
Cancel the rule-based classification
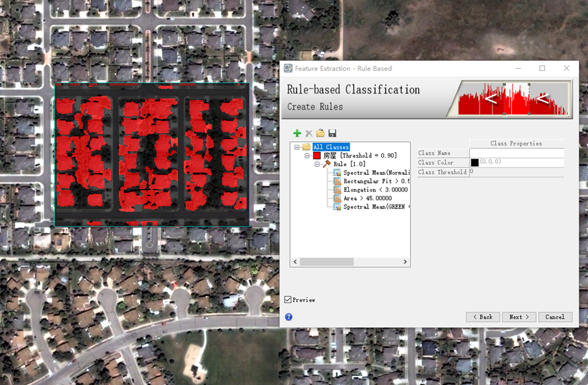click(556, 317)
